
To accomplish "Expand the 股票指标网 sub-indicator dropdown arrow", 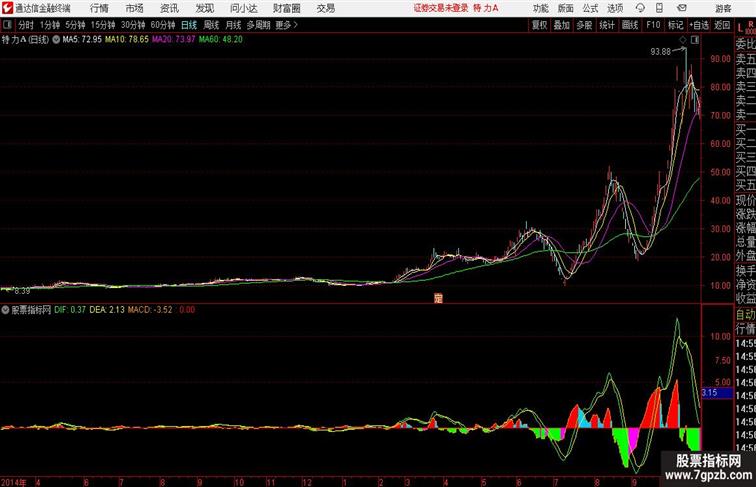I will pos(5,310).
